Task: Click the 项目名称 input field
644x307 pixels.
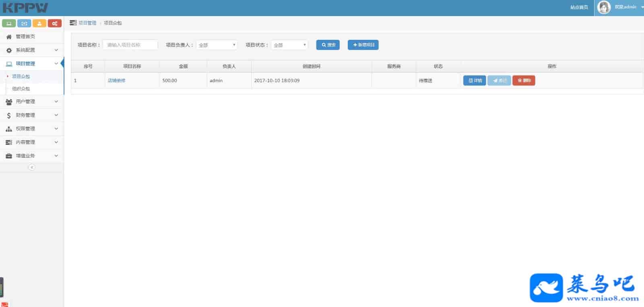Action: (x=130, y=45)
